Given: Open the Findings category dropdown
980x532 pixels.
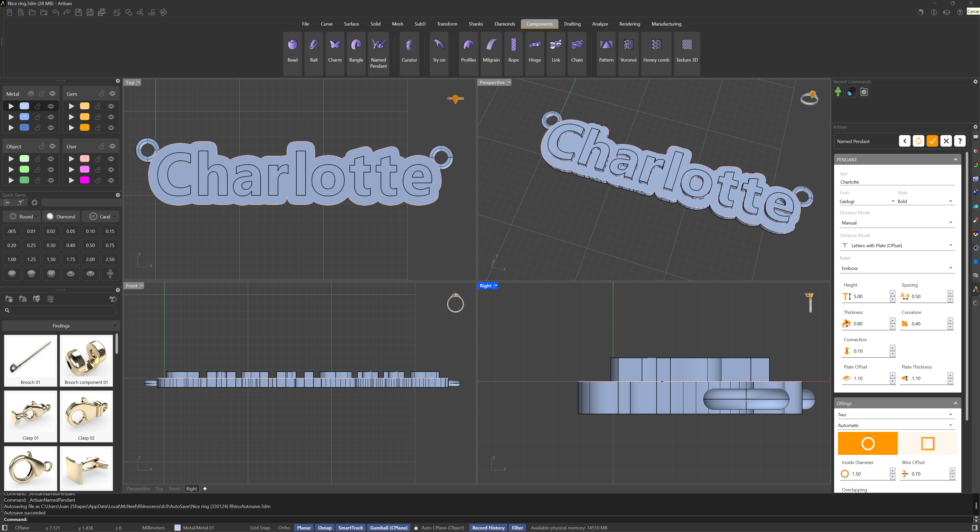Looking at the screenshot, I should pos(61,326).
